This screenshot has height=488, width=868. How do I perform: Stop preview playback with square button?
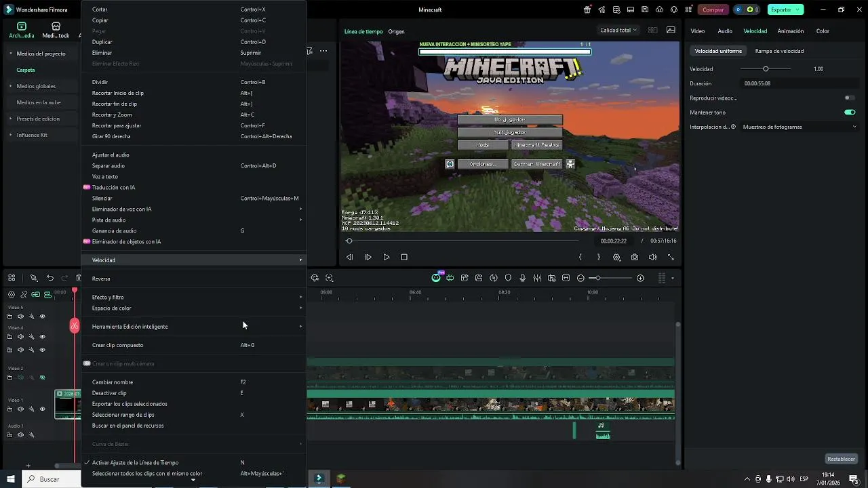point(404,258)
